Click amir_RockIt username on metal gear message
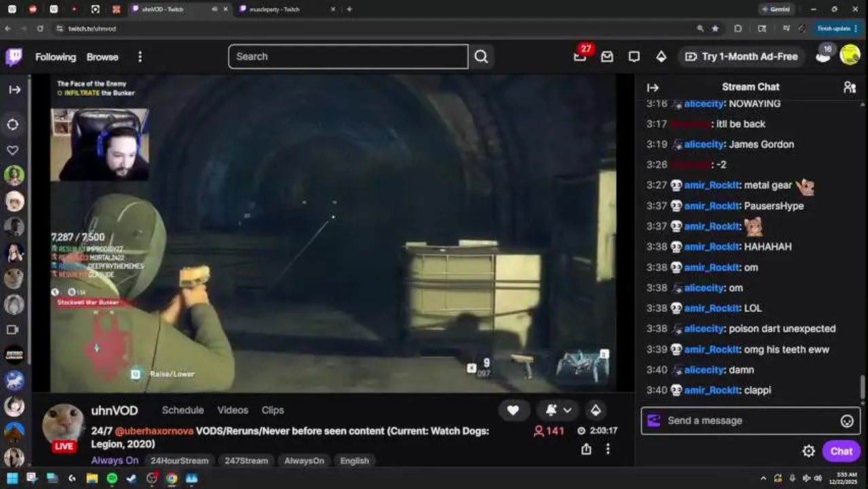This screenshot has width=868, height=489. point(712,185)
